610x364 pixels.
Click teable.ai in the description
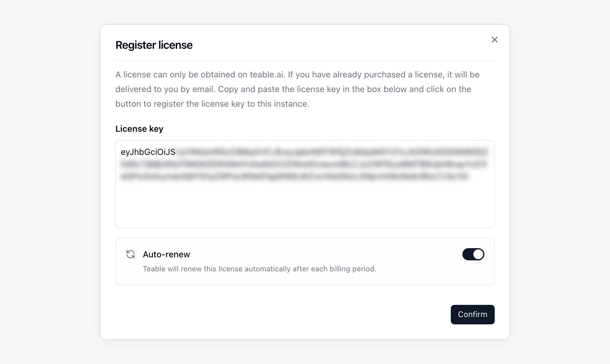[267, 75]
